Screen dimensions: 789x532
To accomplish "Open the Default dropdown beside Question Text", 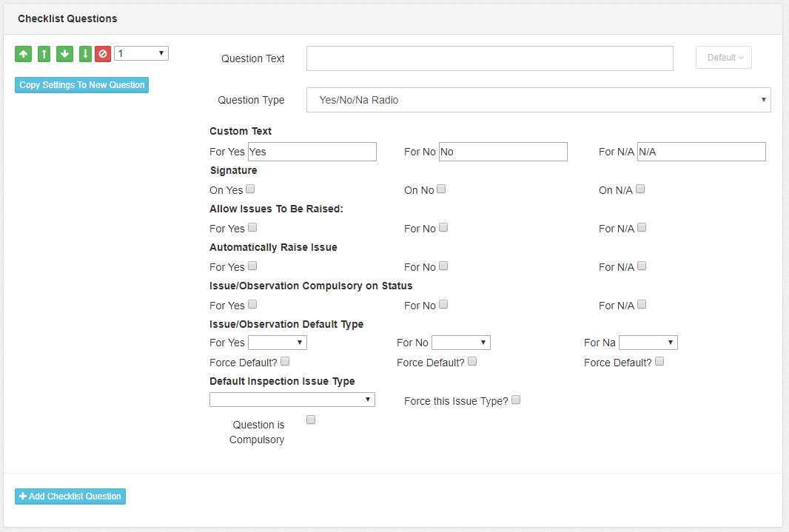I will pyautogui.click(x=723, y=58).
